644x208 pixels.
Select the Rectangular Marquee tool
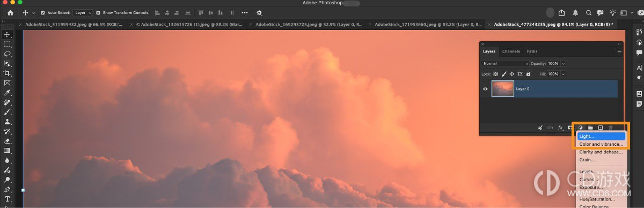pyautogui.click(x=8, y=44)
